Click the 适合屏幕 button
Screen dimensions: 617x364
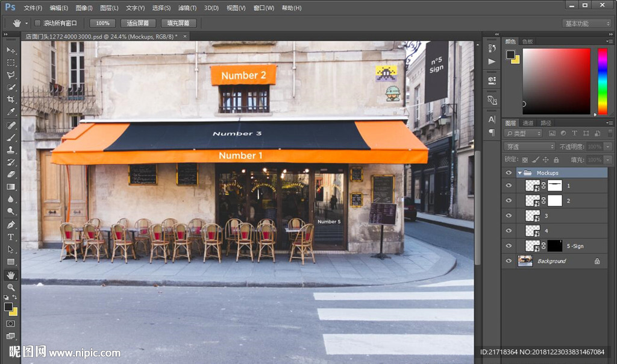coord(138,24)
